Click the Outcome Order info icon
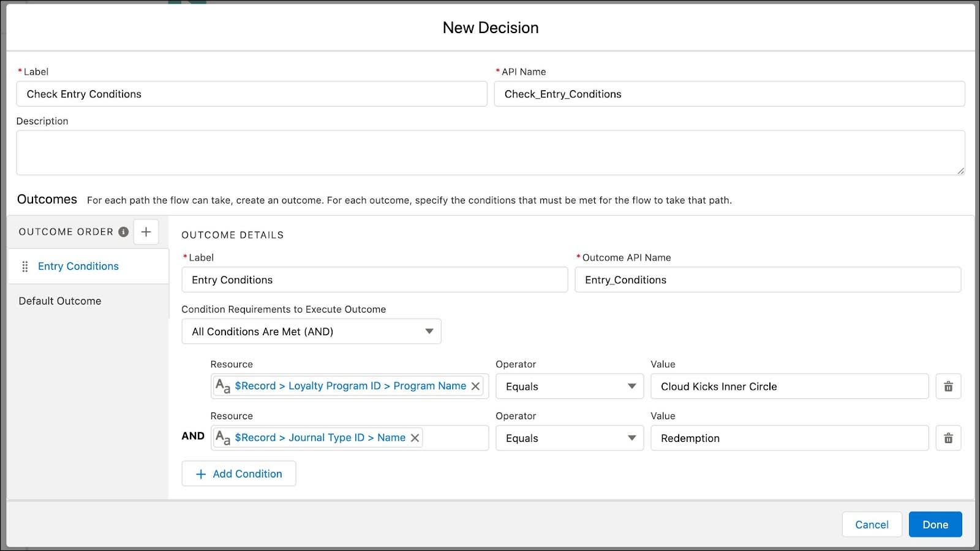The image size is (980, 551). click(123, 232)
